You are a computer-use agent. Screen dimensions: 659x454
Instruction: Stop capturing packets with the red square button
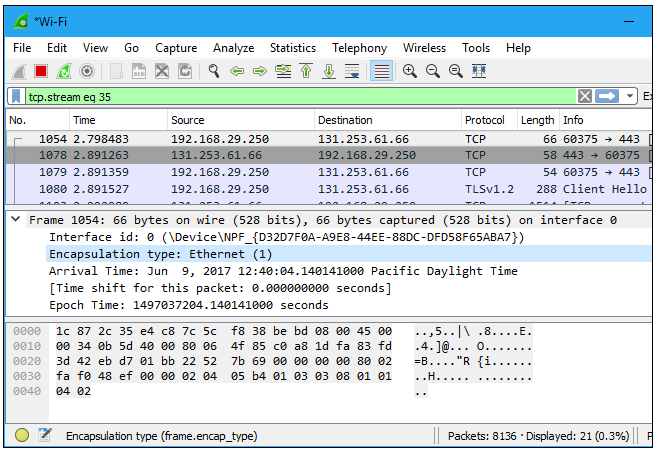pyautogui.click(x=41, y=71)
